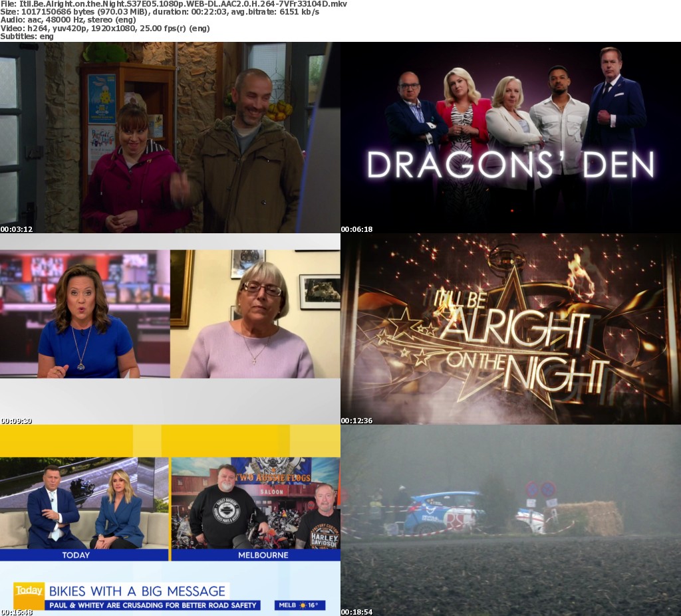Click the 00:12:36 timestamp
This screenshot has height=616, width=681.
coord(357,421)
